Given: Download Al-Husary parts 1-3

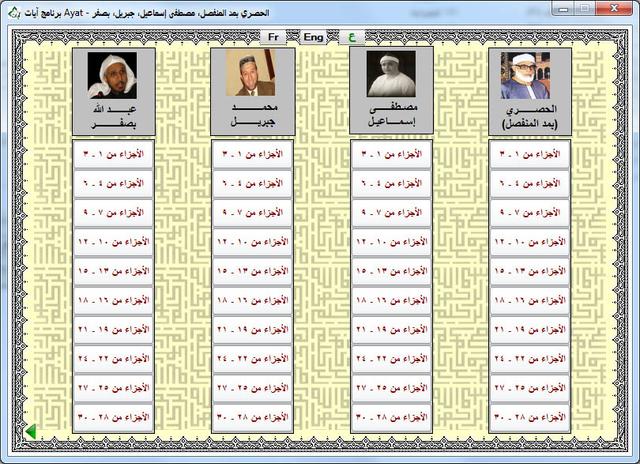Looking at the screenshot, I should click(530, 154).
